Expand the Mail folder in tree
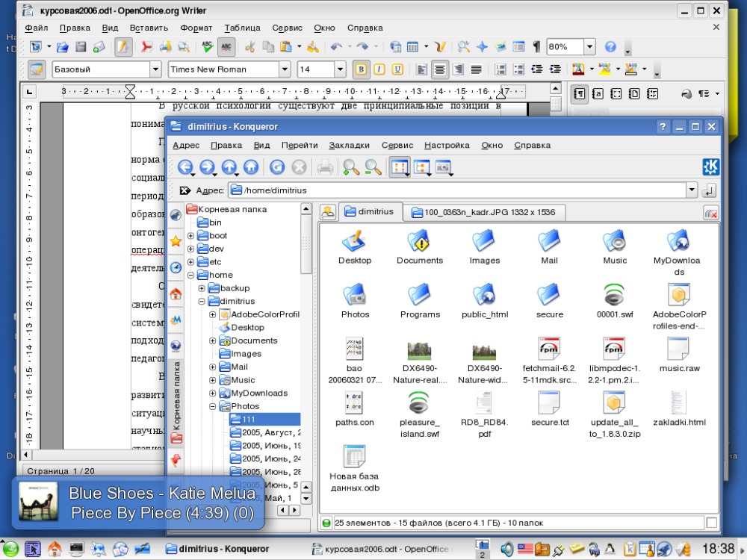This screenshot has height=560, width=747. [x=212, y=367]
